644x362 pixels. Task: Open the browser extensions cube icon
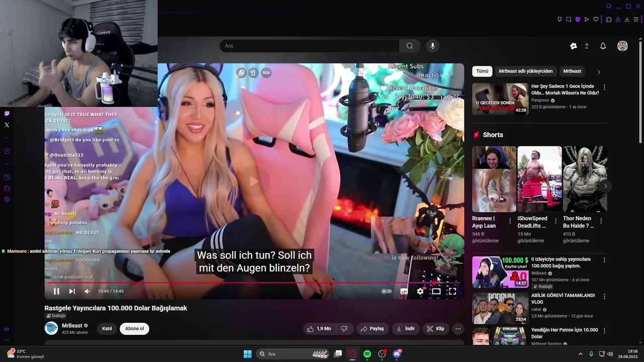pos(609,20)
